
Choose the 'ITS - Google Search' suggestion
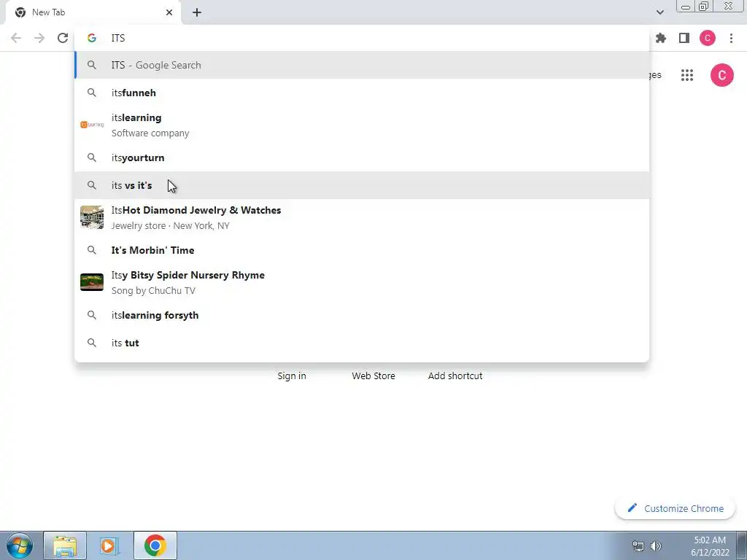click(x=362, y=65)
